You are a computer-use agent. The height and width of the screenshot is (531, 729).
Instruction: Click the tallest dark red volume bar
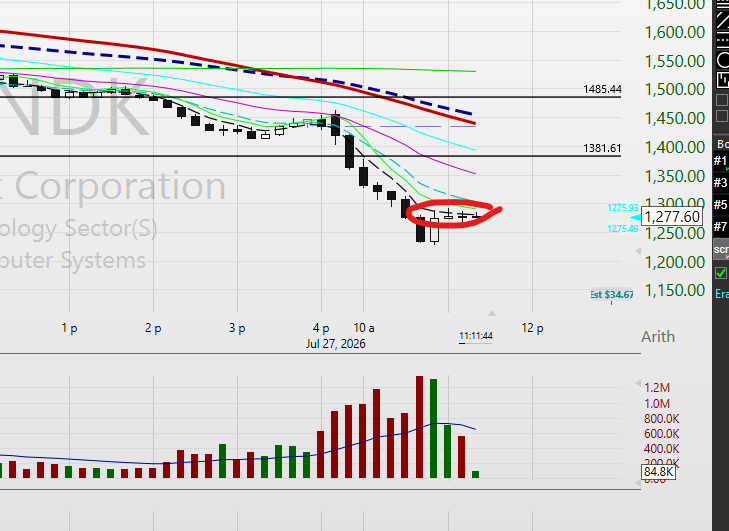(x=419, y=427)
